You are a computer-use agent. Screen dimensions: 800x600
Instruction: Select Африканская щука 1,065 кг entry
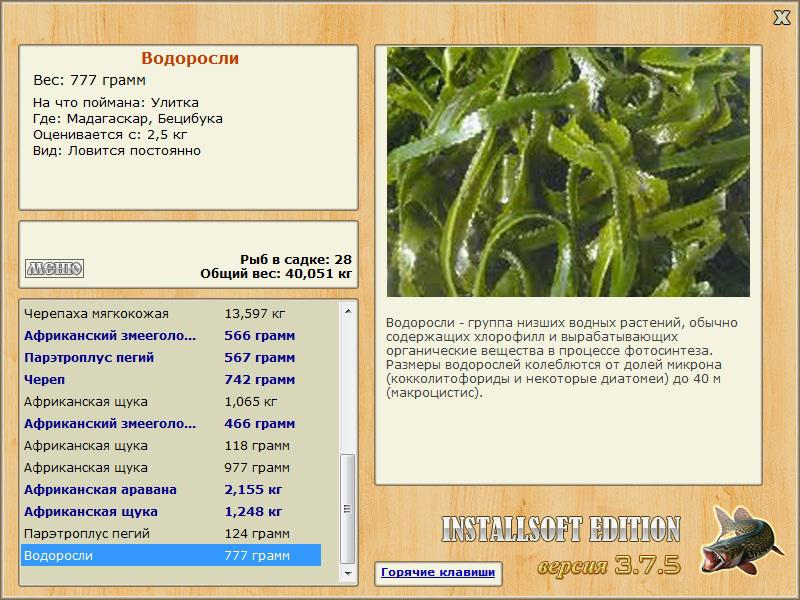pyautogui.click(x=171, y=401)
